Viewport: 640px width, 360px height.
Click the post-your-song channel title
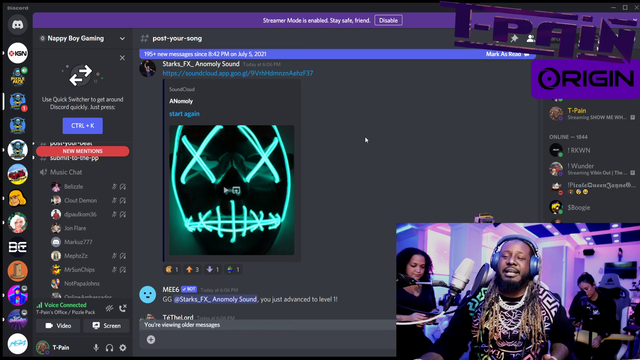click(177, 38)
